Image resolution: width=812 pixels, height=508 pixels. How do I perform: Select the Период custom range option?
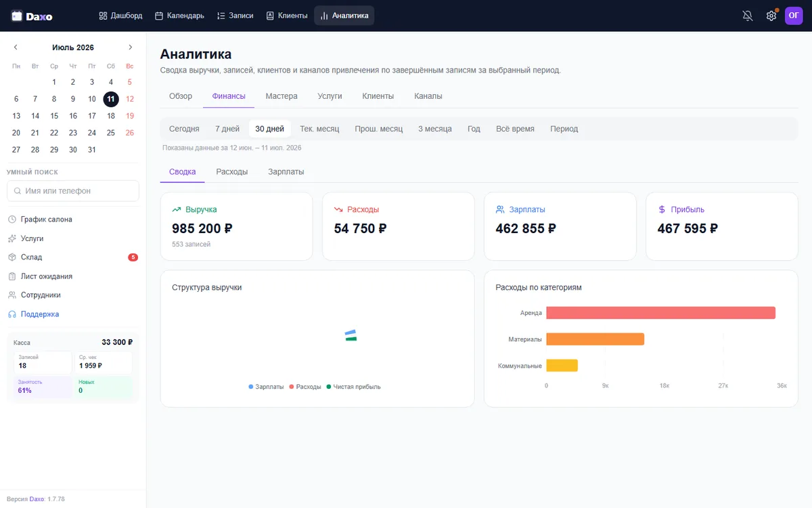coord(564,129)
